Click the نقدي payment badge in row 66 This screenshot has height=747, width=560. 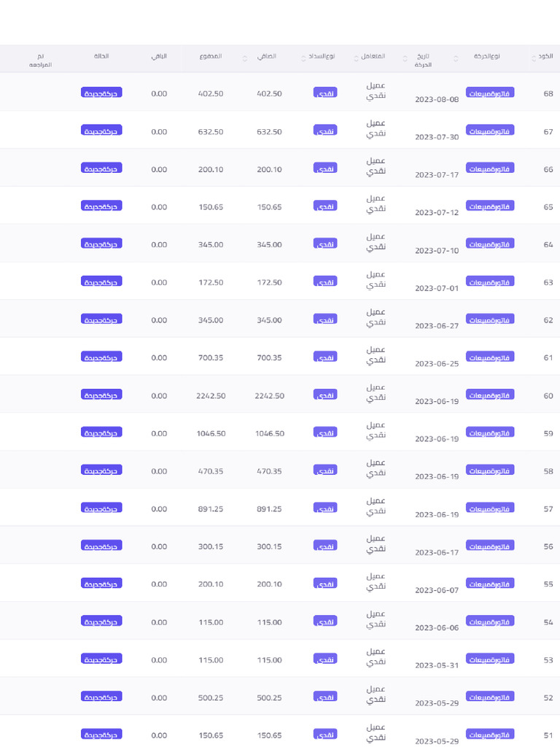(x=325, y=169)
